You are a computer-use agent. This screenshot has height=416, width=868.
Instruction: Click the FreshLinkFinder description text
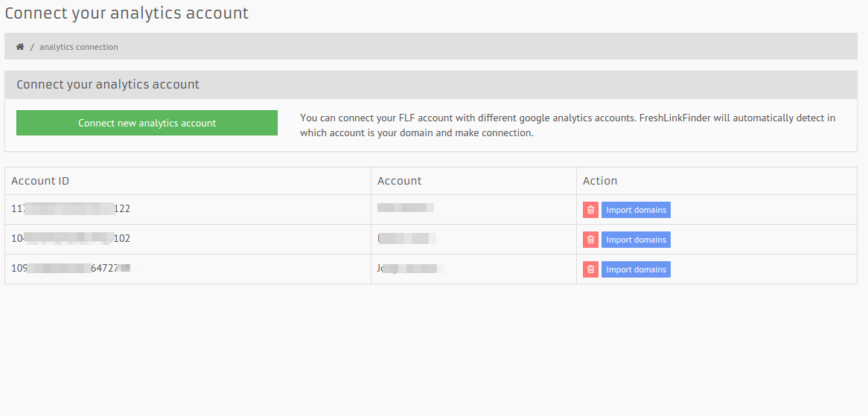click(567, 126)
